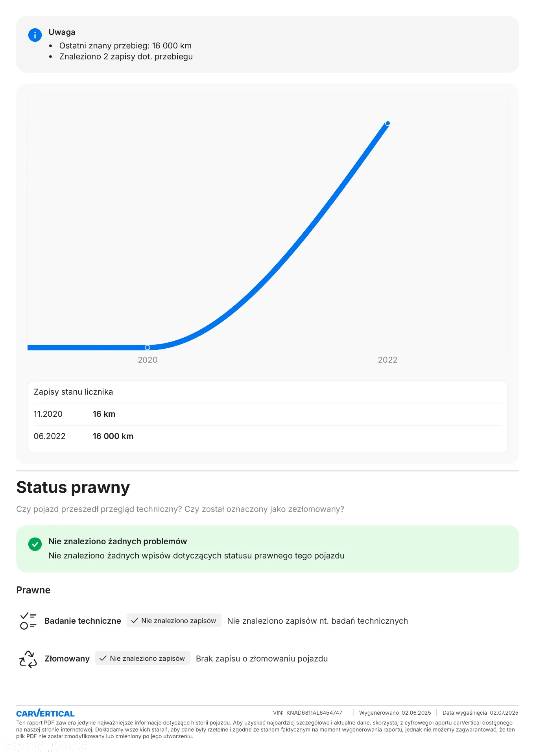
Task: Click the 'Nie znaleziono zapisów' badge for Złomowany
Action: pyautogui.click(x=142, y=658)
